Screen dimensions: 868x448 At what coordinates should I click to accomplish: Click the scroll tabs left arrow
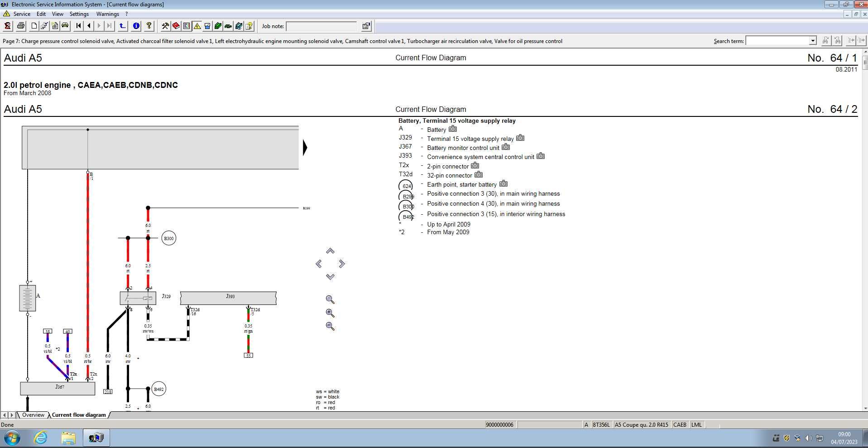pos(5,415)
